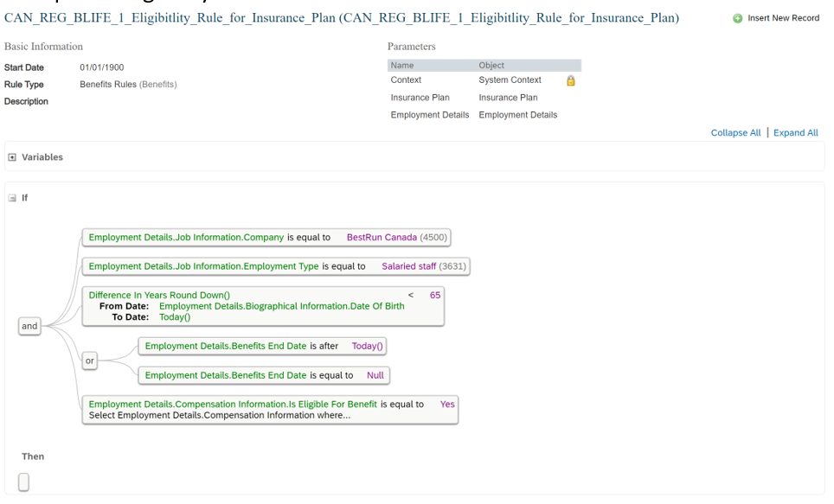Click the Yes value for Is Eligible For Benefit

coord(447,404)
